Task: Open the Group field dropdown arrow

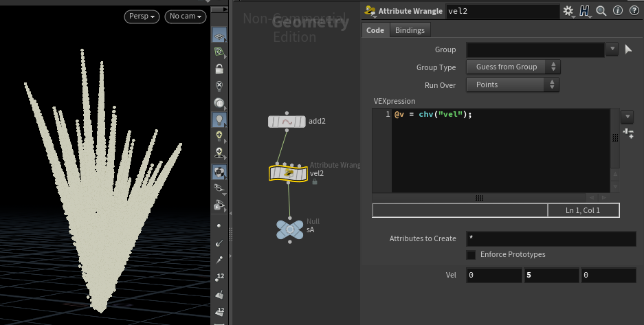Action: click(612, 49)
